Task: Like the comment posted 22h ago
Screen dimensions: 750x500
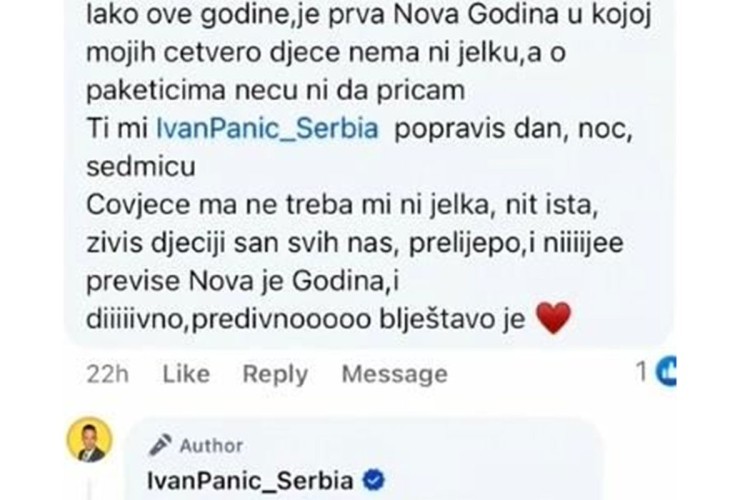Action: 186,374
